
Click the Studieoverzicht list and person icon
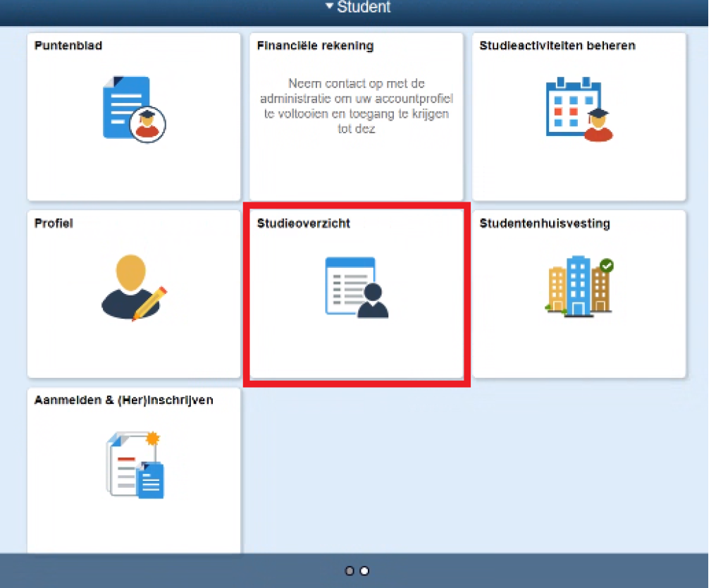pos(356,287)
